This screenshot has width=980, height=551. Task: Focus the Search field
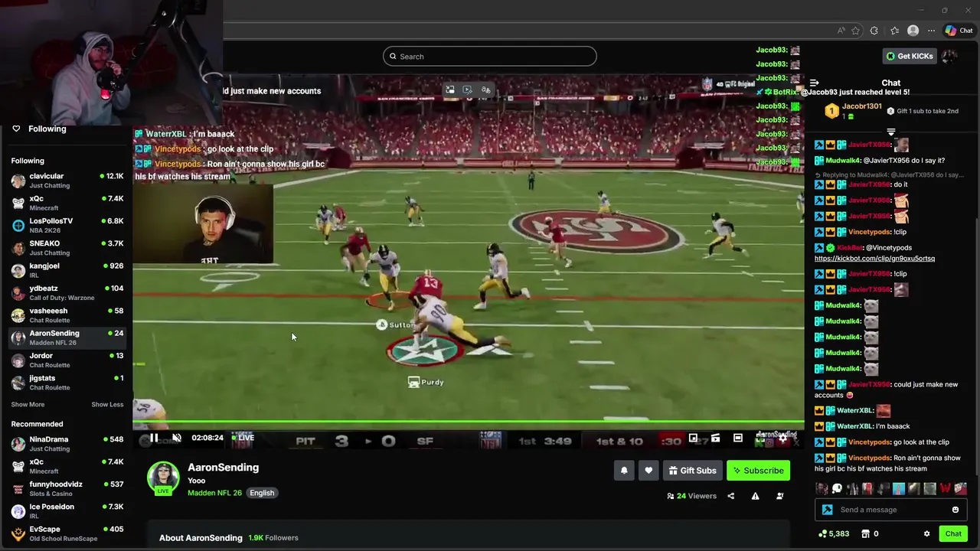click(490, 56)
